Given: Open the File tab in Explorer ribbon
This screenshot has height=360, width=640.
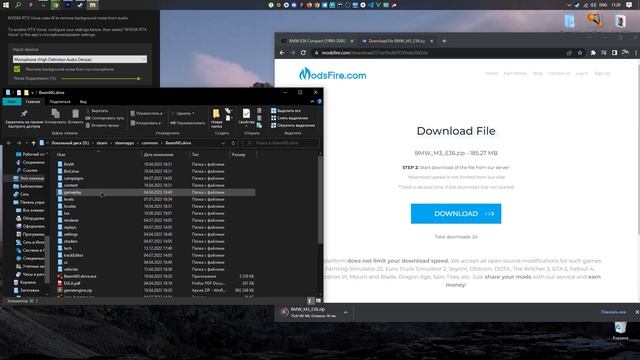Looking at the screenshot, I should coord(11,102).
